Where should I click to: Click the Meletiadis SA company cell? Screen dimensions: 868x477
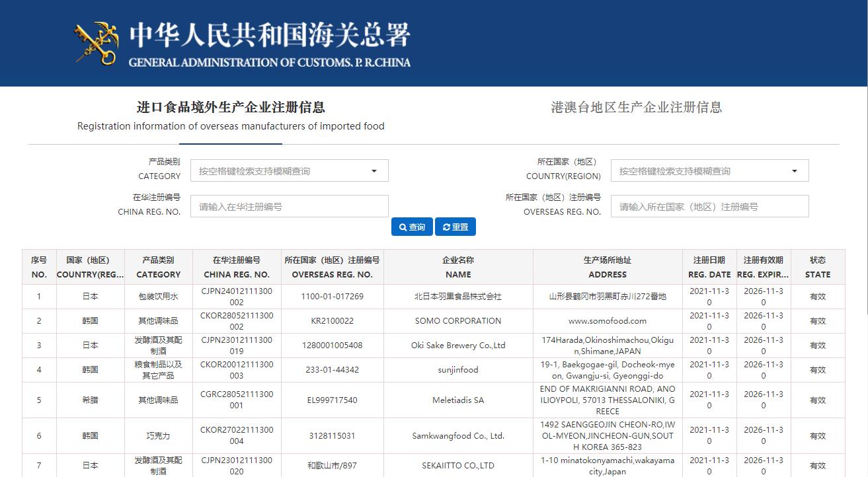pos(457,400)
